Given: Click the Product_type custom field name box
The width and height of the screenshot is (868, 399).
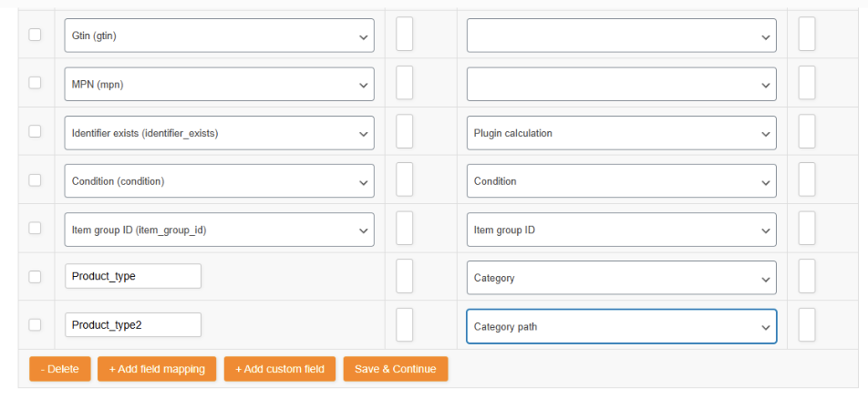Looking at the screenshot, I should coord(133,276).
